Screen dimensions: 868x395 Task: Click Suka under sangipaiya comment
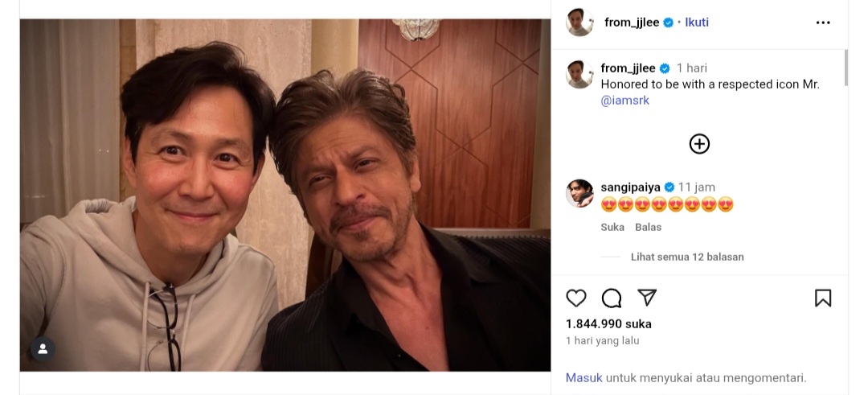(612, 227)
